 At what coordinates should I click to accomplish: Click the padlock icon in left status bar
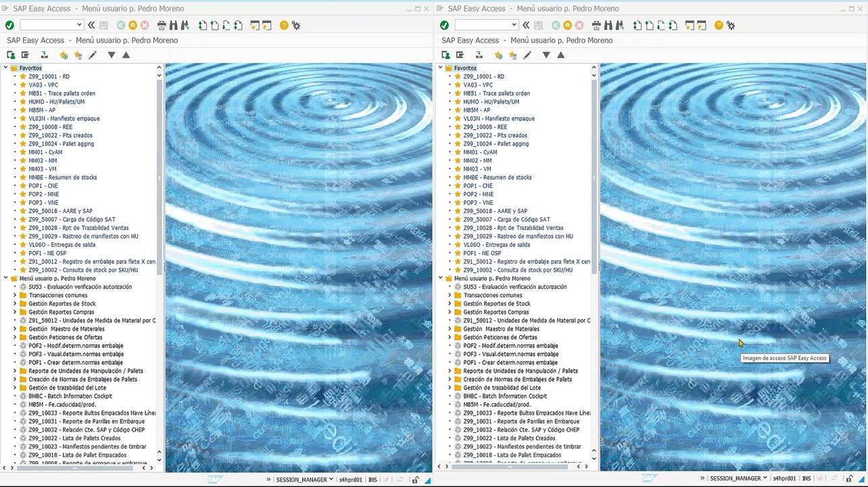click(415, 480)
